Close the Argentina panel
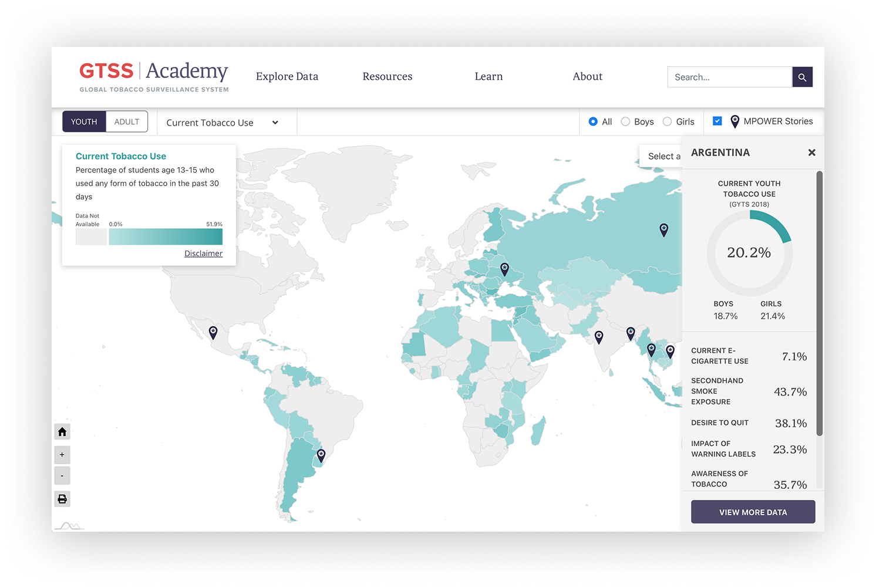 811,153
